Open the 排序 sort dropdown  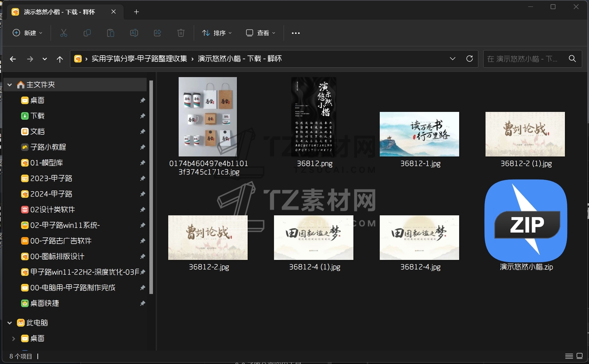click(217, 33)
